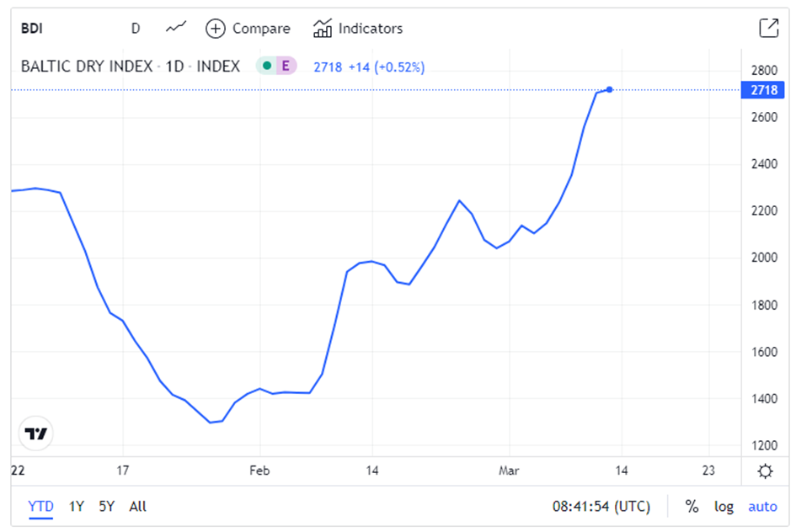Toggle percent scale mode

click(692, 506)
